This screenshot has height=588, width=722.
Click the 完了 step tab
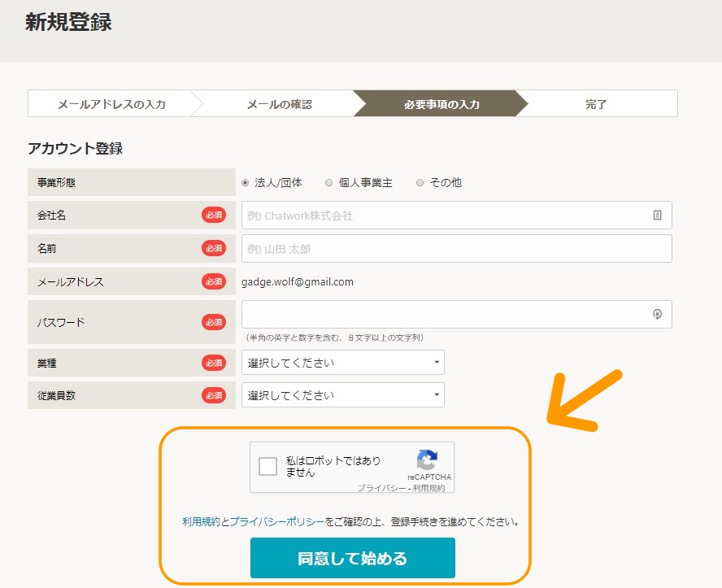coord(596,104)
